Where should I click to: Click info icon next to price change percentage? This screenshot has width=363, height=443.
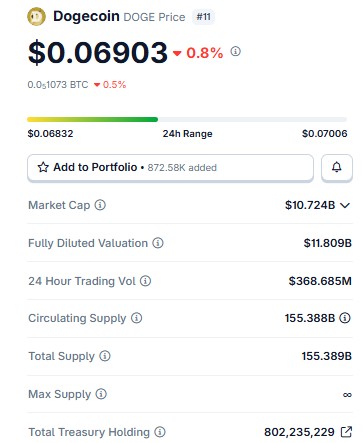tap(235, 51)
